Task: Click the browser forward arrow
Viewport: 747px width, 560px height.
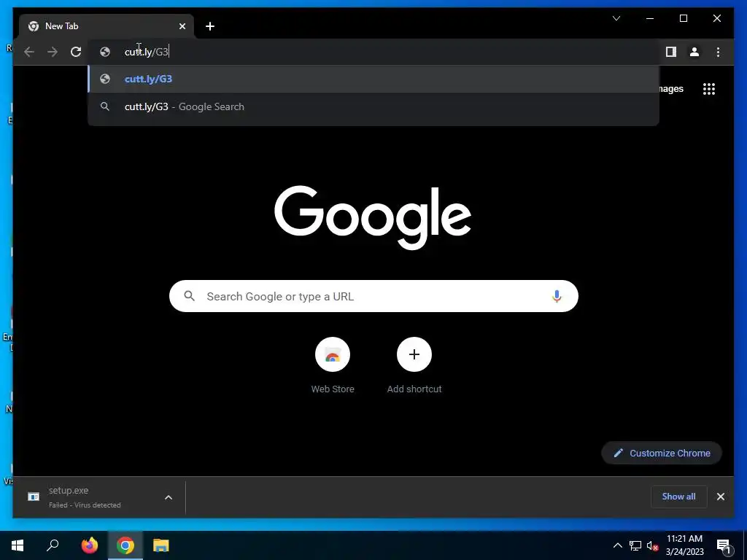Action: 53,52
